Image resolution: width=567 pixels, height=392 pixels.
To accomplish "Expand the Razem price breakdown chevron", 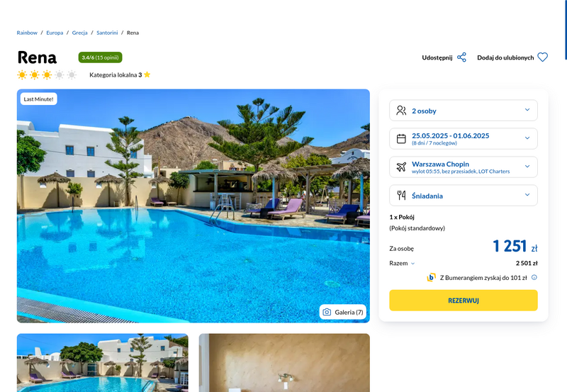I will pyautogui.click(x=412, y=264).
